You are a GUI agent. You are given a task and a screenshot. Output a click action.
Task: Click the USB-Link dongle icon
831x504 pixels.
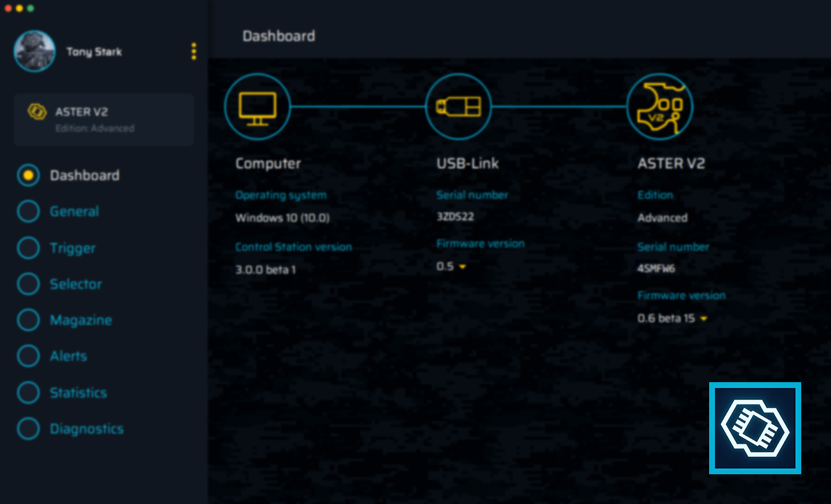[458, 107]
